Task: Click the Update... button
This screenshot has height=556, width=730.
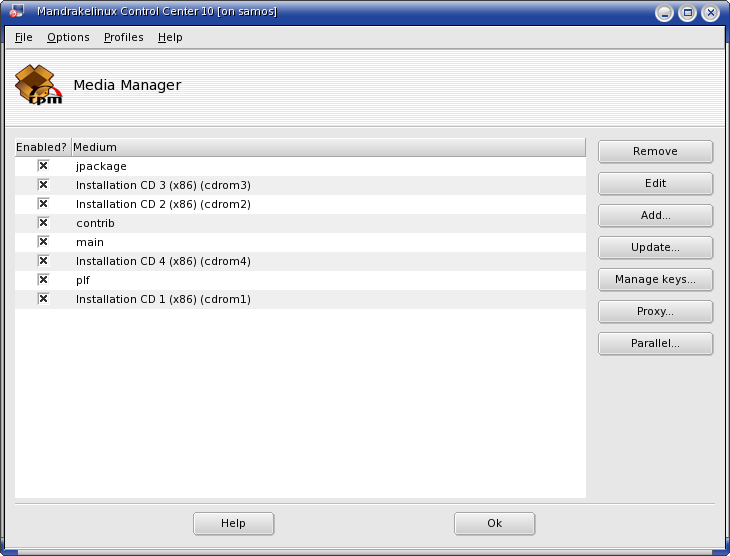Action: pos(655,247)
